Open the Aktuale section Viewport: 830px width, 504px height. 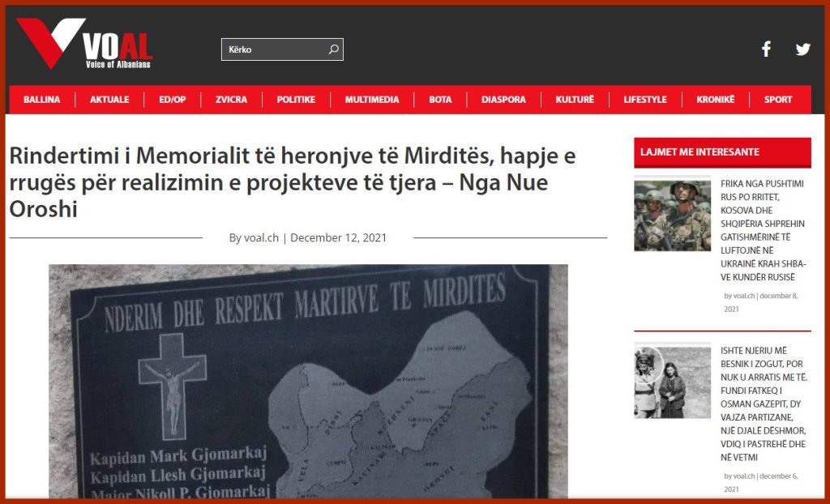coord(109,100)
